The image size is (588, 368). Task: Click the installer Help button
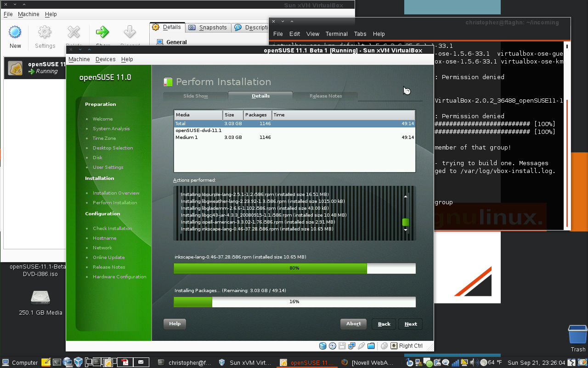pyautogui.click(x=175, y=324)
